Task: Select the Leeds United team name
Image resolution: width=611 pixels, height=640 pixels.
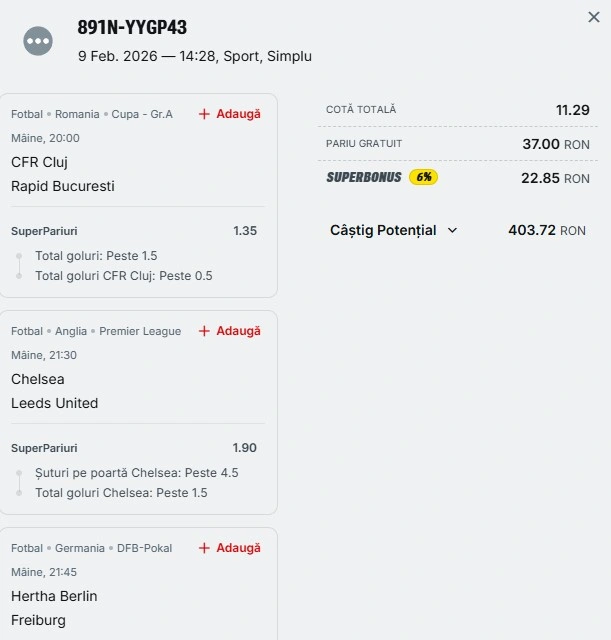Action: [x=55, y=403]
